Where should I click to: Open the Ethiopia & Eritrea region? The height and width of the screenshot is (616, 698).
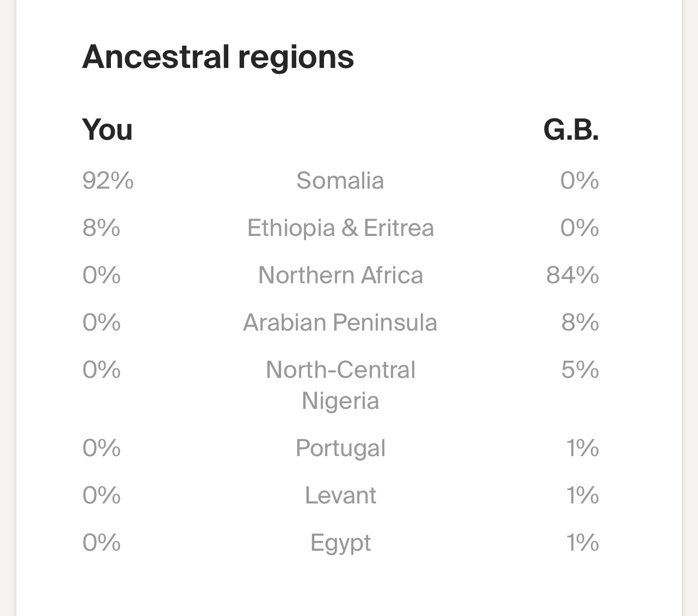pyautogui.click(x=340, y=228)
